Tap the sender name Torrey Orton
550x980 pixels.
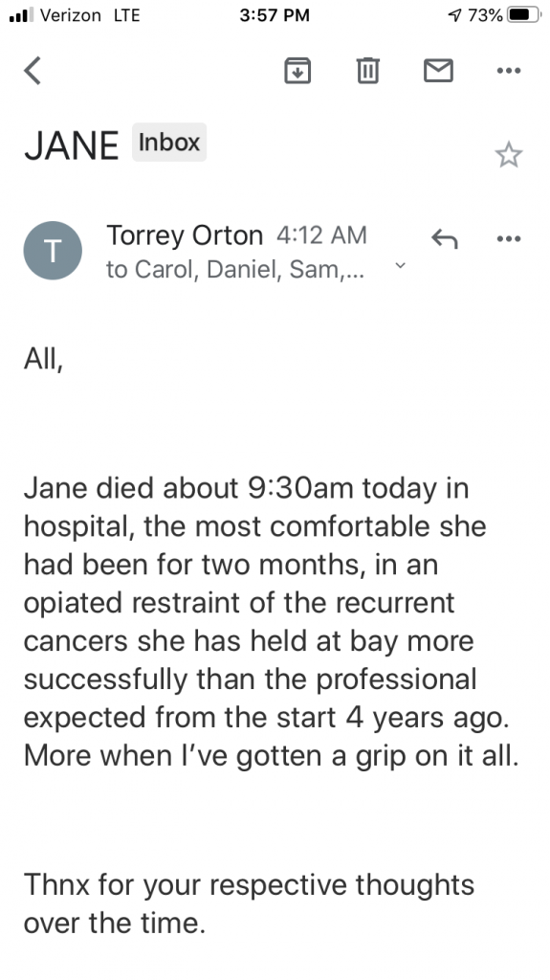pos(185,235)
